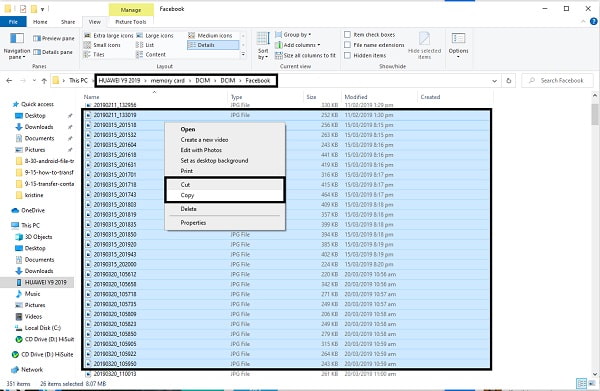Choose Properties from the context menu
The image size is (600, 391).
tap(225, 223)
